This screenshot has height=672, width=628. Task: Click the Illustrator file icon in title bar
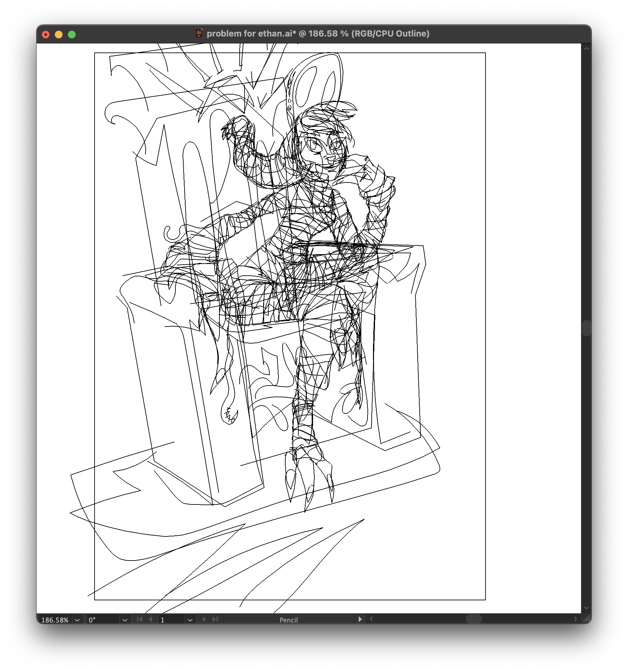coord(199,33)
